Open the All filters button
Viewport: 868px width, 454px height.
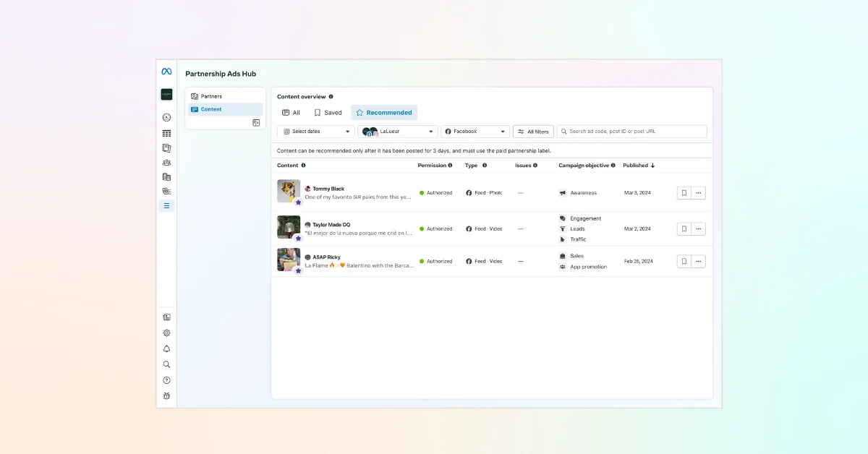(533, 132)
